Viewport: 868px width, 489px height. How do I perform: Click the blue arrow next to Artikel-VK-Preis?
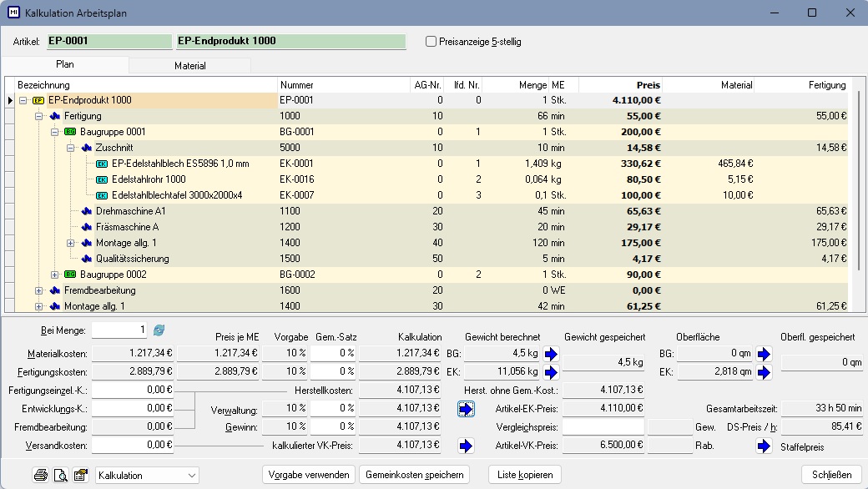tap(467, 446)
